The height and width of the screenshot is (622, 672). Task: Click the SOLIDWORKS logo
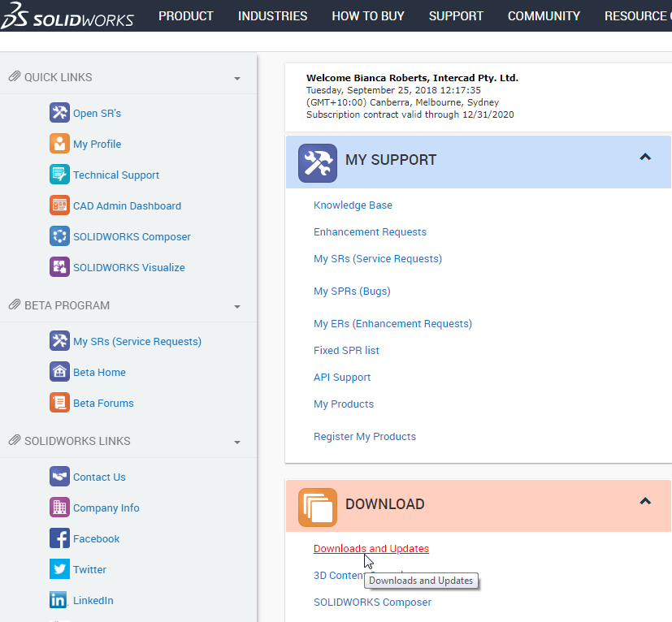67,15
